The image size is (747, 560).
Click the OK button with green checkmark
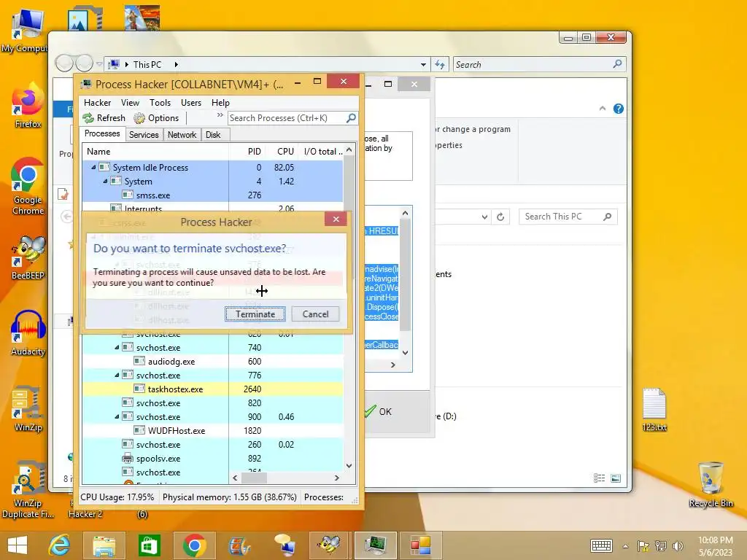point(379,411)
